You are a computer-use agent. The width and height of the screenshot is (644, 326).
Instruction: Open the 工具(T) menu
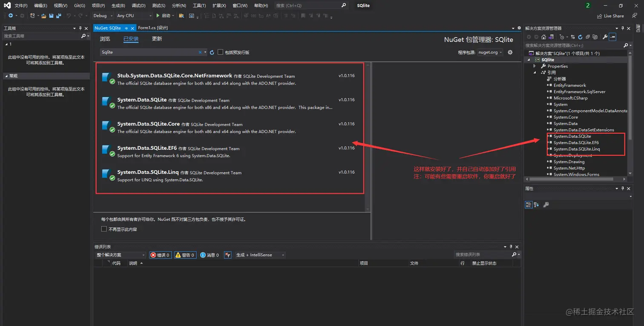(x=199, y=6)
